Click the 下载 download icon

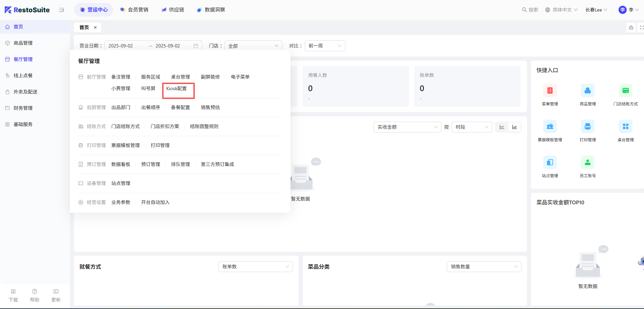tap(13, 292)
